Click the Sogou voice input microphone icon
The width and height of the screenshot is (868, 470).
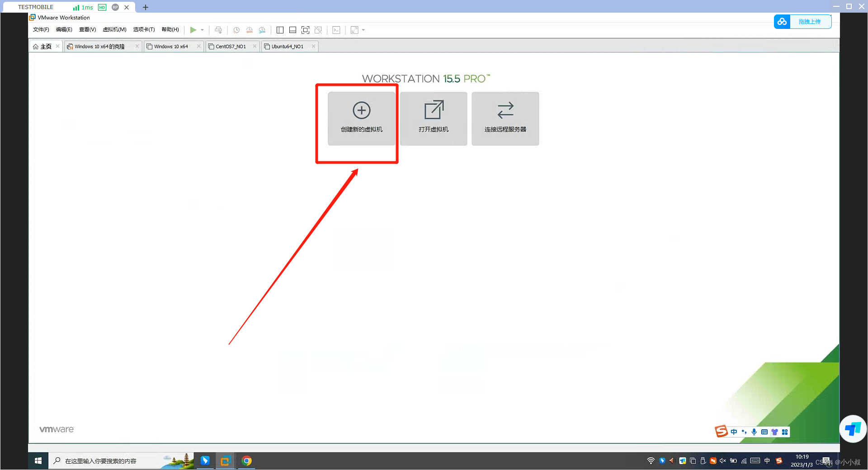click(754, 432)
